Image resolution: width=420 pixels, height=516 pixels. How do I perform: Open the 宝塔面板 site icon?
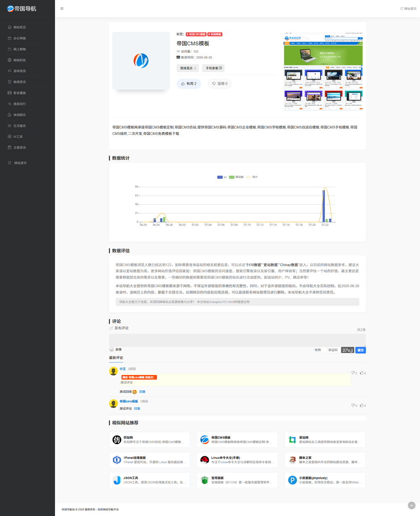[x=205, y=480]
